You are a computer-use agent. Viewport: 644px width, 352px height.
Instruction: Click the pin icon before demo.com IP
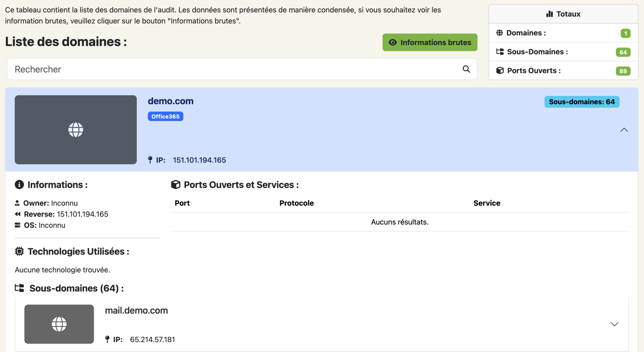[x=150, y=160]
